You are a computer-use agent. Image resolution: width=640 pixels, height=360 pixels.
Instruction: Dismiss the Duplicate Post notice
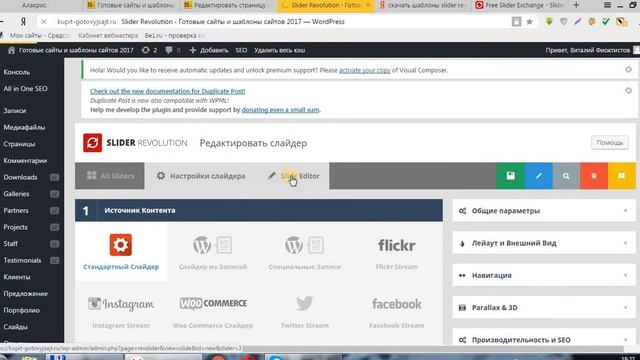pos(628,90)
